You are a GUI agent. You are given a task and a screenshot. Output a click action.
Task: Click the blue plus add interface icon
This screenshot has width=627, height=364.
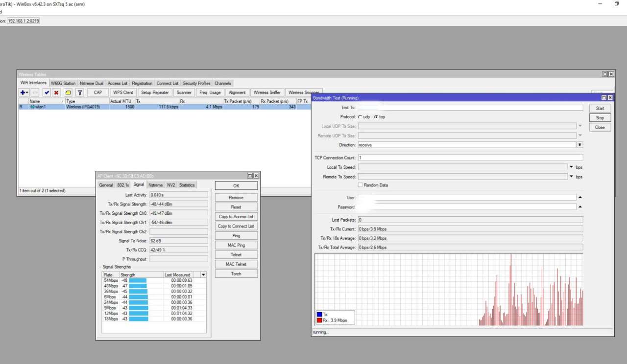pyautogui.click(x=23, y=92)
